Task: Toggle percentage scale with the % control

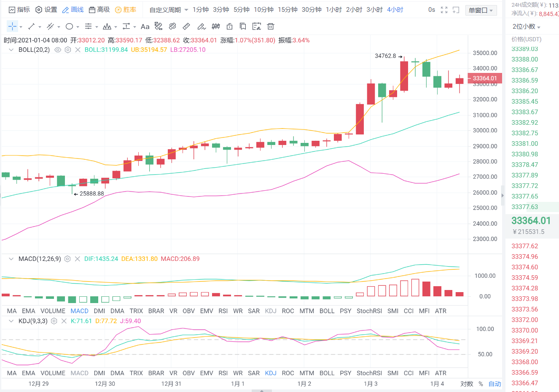Action: [480, 384]
